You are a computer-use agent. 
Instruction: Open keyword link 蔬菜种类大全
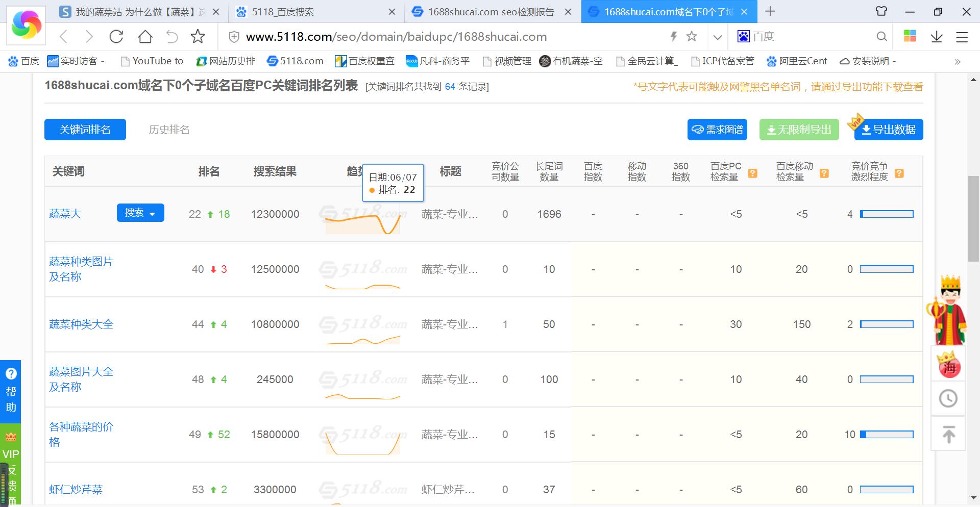[81, 324]
